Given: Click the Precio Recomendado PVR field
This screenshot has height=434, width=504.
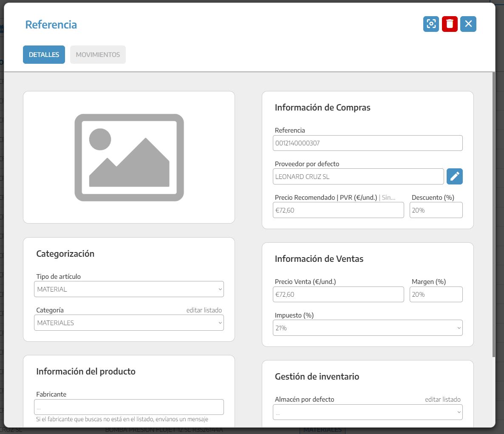Looking at the screenshot, I should [338, 210].
